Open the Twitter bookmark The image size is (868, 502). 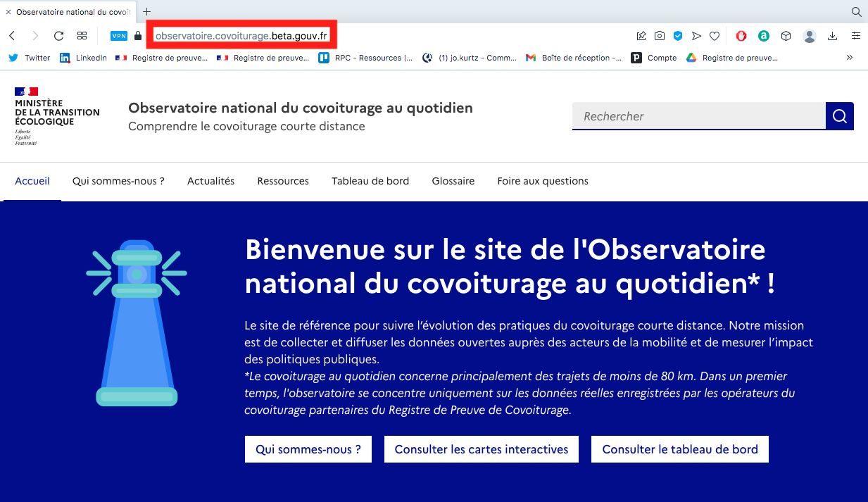pos(30,58)
